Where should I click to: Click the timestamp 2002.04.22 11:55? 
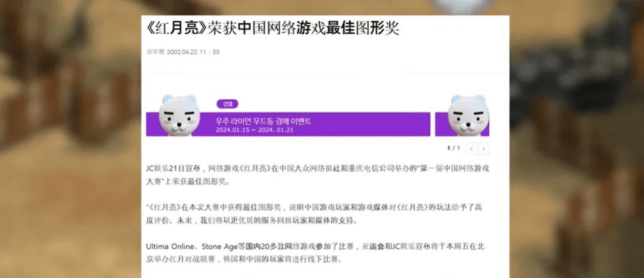point(193,52)
